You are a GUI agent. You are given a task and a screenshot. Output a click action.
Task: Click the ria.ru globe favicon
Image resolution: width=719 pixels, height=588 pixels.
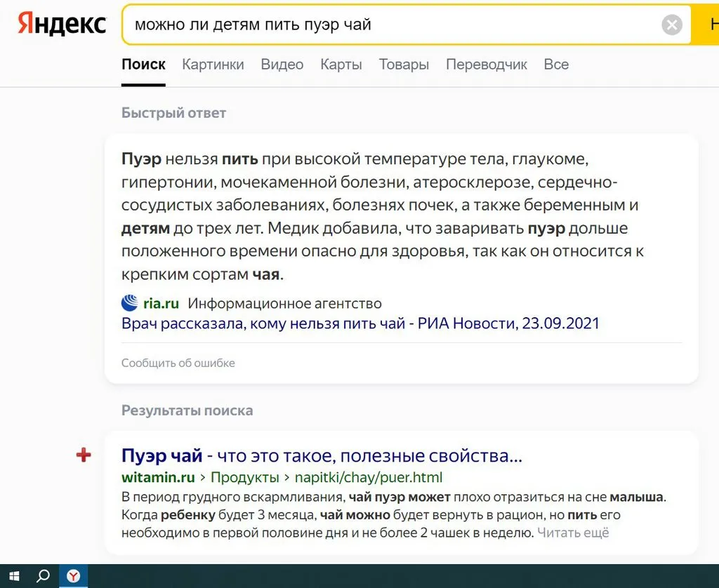pyautogui.click(x=130, y=303)
